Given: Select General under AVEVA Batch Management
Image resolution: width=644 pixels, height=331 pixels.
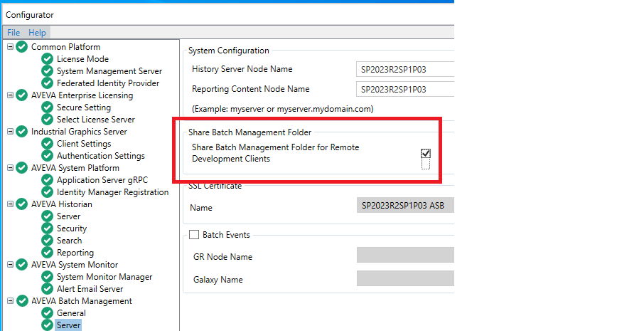Looking at the screenshot, I should pyautogui.click(x=71, y=313).
